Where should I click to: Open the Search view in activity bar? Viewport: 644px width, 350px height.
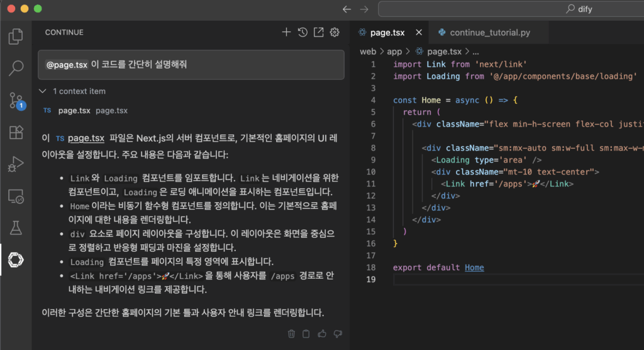(x=16, y=68)
